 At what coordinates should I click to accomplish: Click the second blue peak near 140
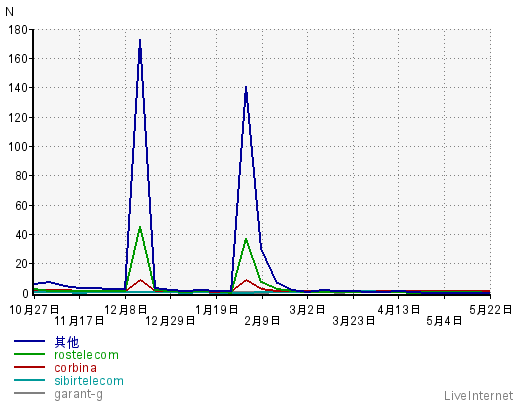[x=246, y=88]
